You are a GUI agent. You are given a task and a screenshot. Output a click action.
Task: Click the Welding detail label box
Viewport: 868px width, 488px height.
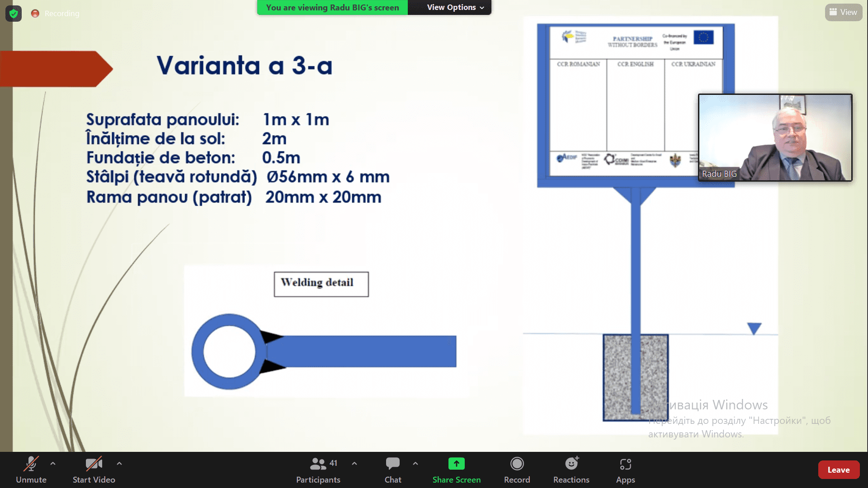coord(321,284)
